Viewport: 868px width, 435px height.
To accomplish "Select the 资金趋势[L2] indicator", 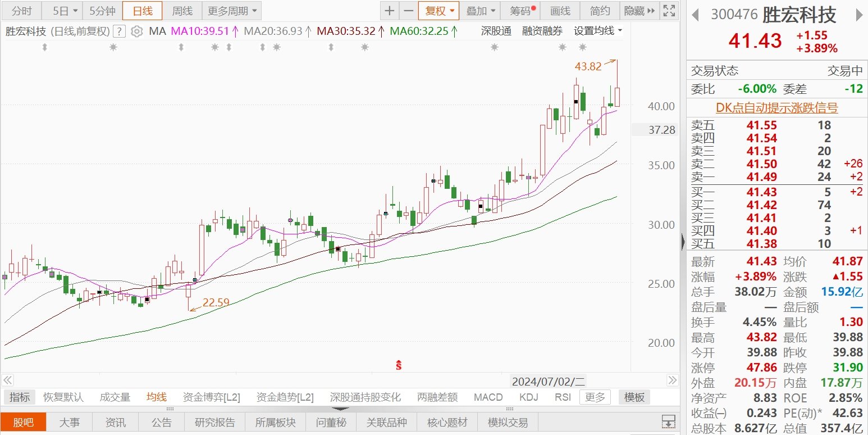I will [285, 397].
